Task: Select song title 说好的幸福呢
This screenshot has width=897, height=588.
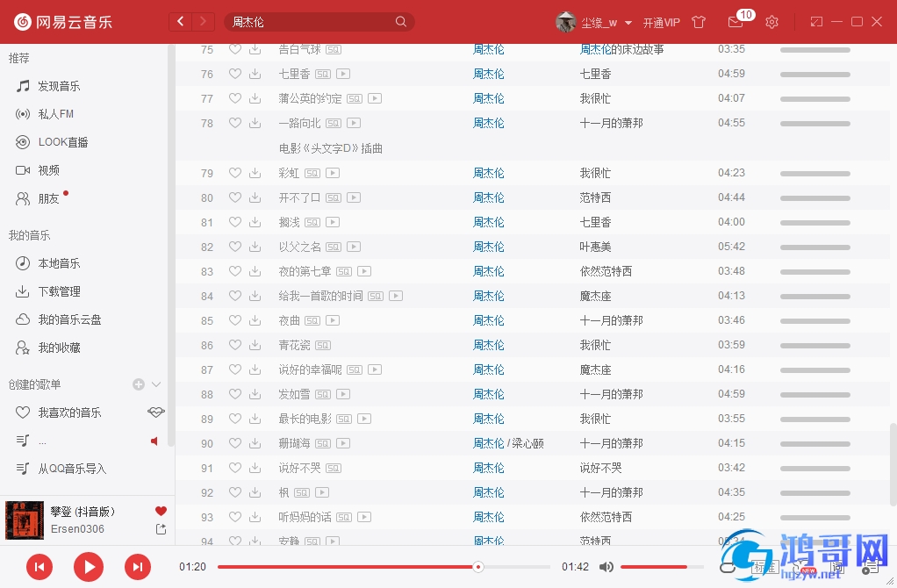Action: click(x=310, y=369)
